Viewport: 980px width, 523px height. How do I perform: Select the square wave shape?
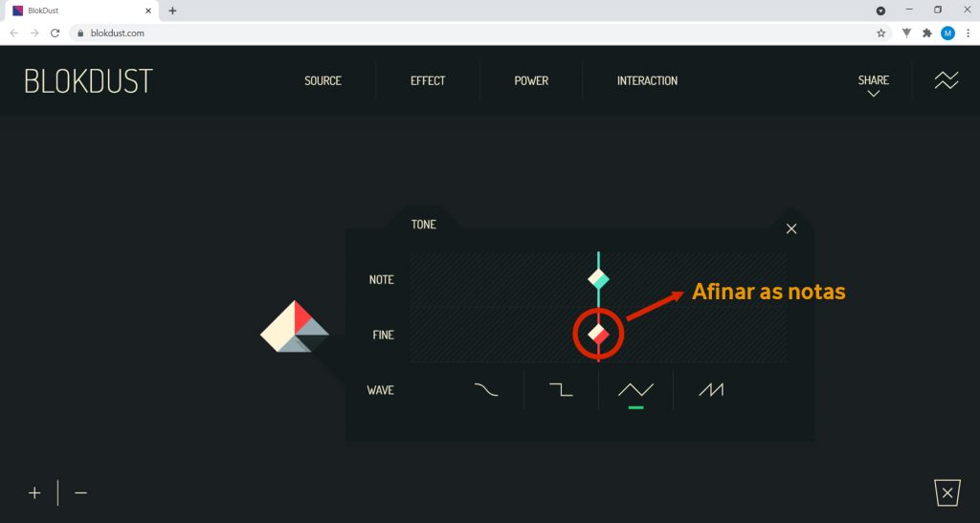tap(561, 390)
